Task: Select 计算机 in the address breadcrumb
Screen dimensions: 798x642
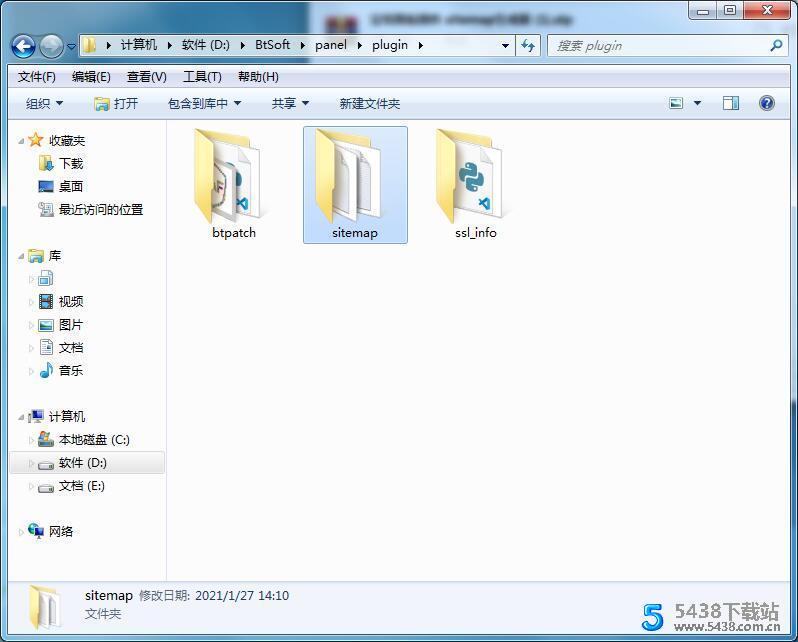Action: pos(138,45)
